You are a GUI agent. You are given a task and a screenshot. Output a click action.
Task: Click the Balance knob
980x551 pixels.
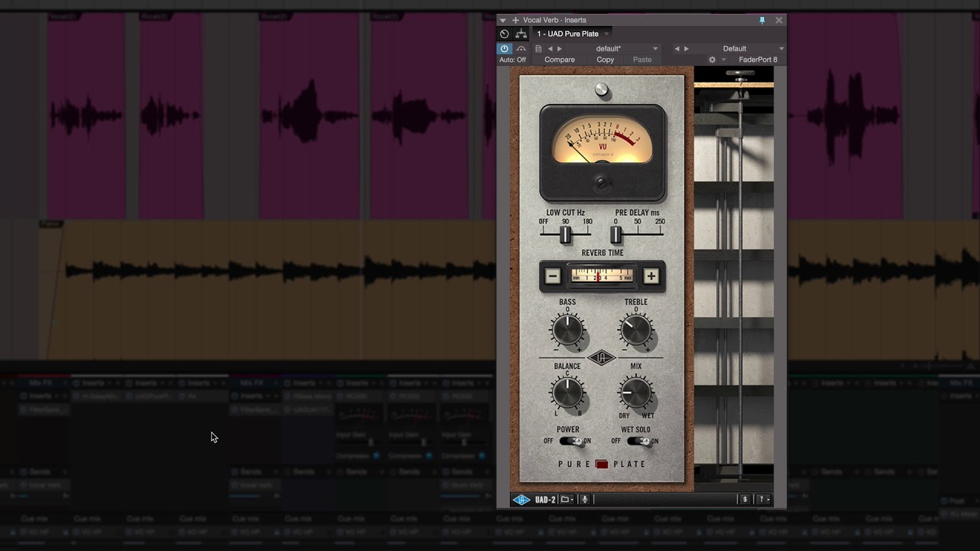[567, 393]
